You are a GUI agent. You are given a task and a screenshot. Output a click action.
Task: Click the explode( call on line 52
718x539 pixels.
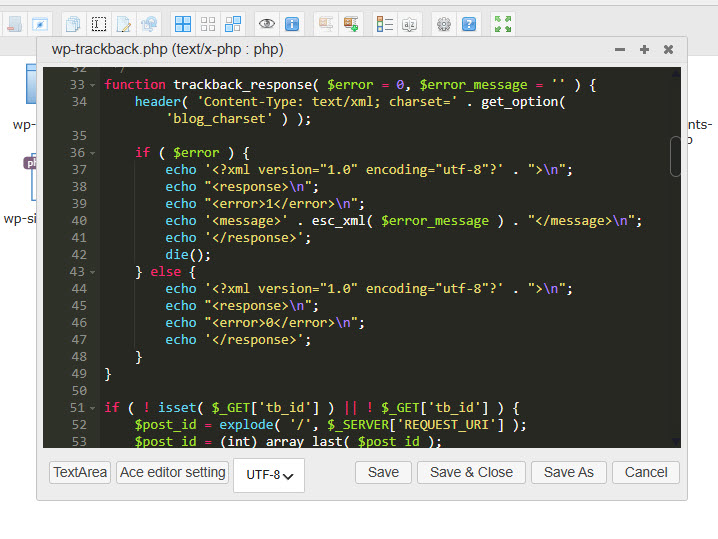250,425
